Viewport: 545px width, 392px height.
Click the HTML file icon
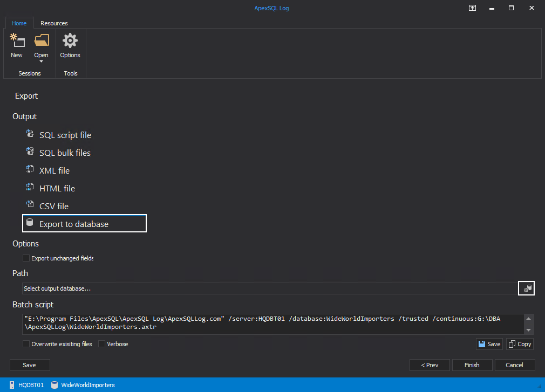30,187
